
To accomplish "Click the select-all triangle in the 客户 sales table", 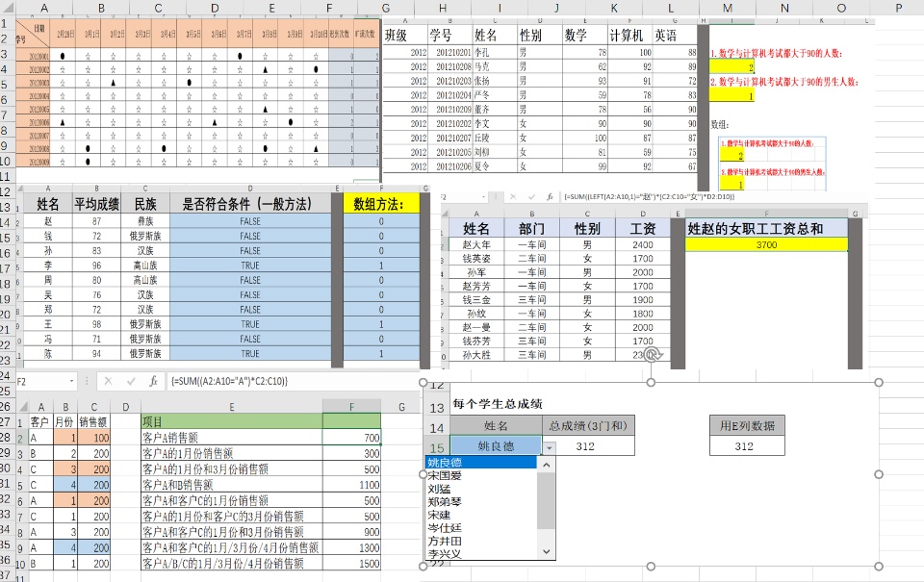I will 22,407.
